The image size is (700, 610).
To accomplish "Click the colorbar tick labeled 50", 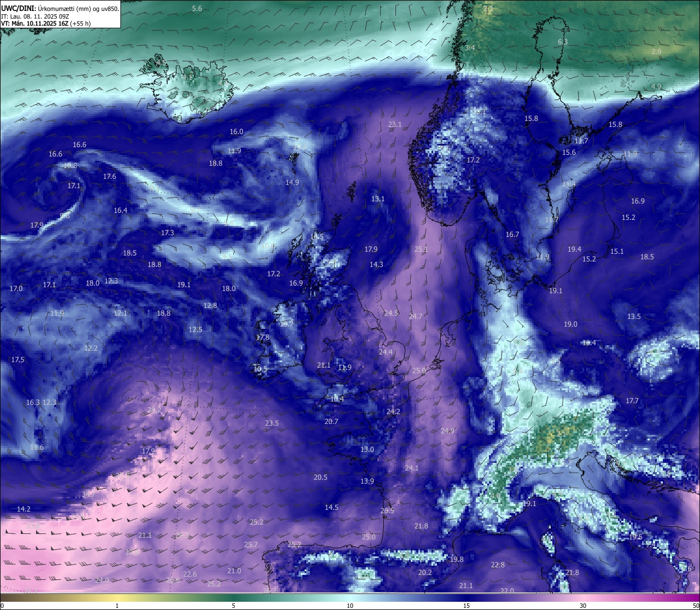I will point(696,606).
